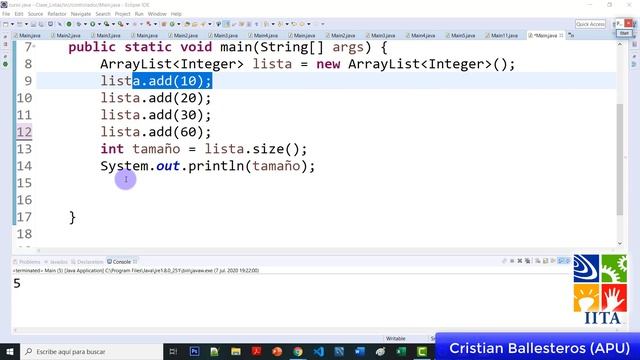The height and width of the screenshot is (360, 640).
Task: Expand the Debug button dropdown arrow
Action: pyautogui.click(x=85, y=24)
